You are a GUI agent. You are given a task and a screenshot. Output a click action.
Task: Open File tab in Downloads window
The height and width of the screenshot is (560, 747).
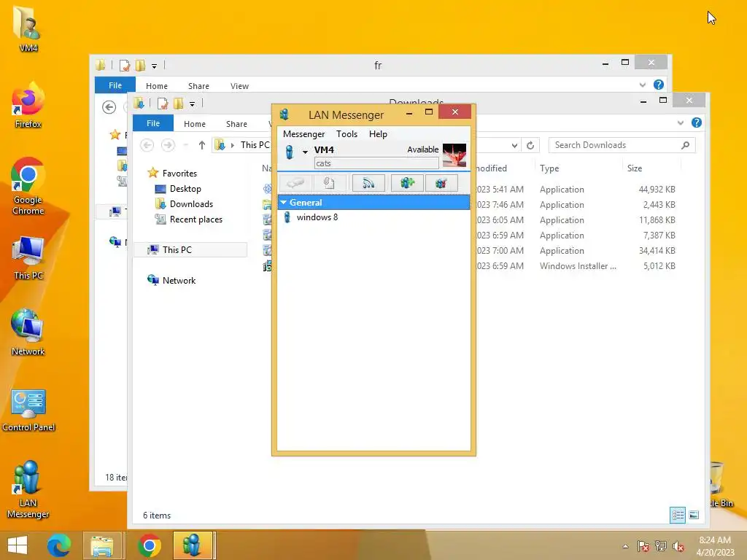tap(153, 123)
